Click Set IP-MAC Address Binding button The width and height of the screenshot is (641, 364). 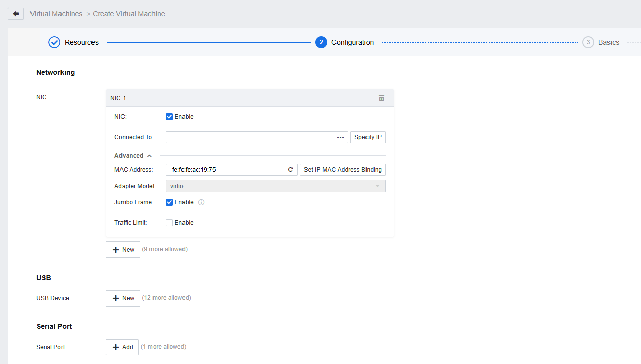[x=343, y=170]
